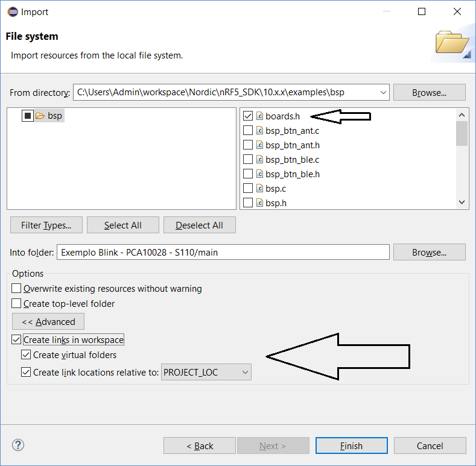Click the Finish button
Viewport: 476px width, 466px height.
coord(352,446)
